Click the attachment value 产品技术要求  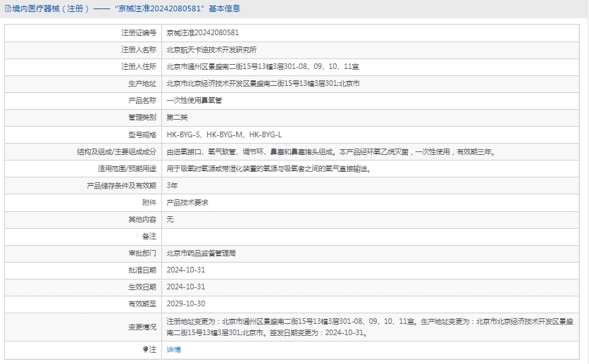click(x=187, y=202)
